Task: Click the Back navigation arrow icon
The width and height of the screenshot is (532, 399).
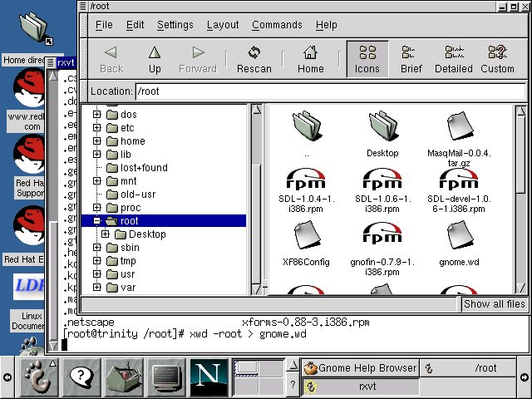Action: point(111,52)
